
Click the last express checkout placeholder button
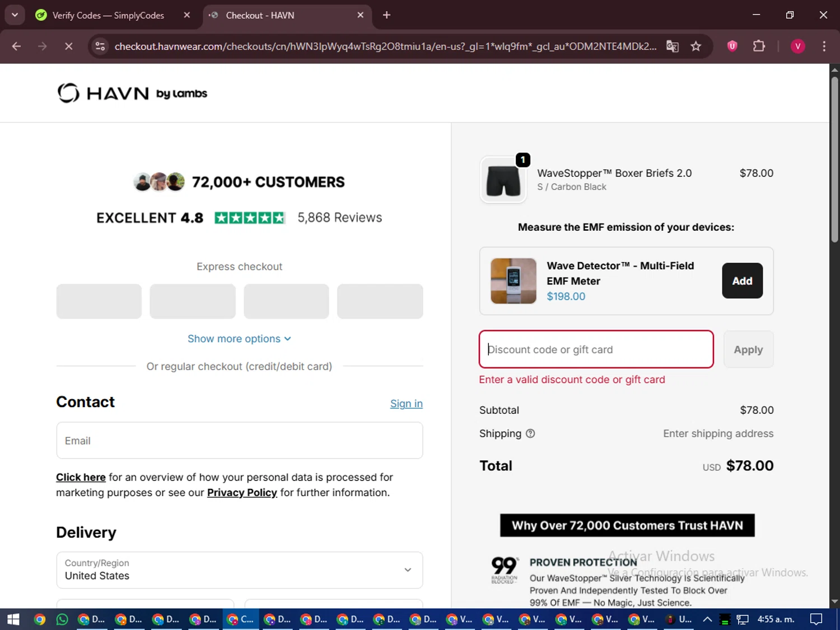[380, 301]
